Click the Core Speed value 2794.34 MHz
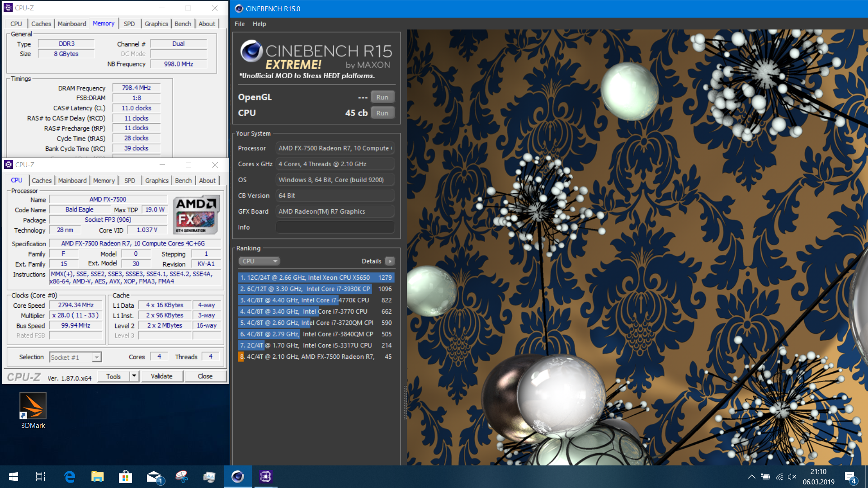 pyautogui.click(x=76, y=305)
